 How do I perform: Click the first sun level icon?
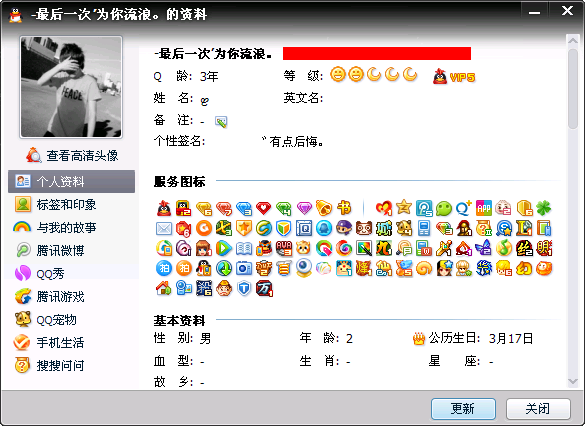(338, 75)
